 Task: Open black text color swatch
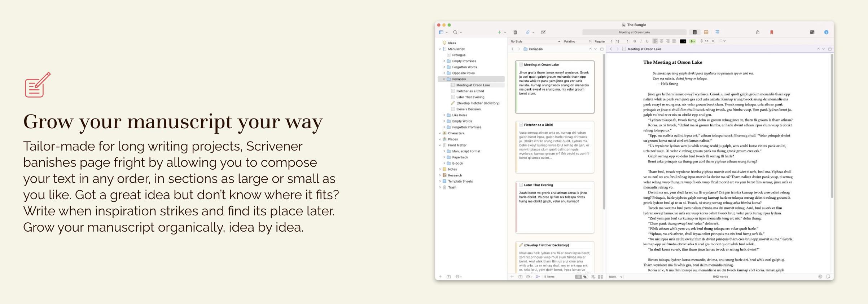pos(683,41)
